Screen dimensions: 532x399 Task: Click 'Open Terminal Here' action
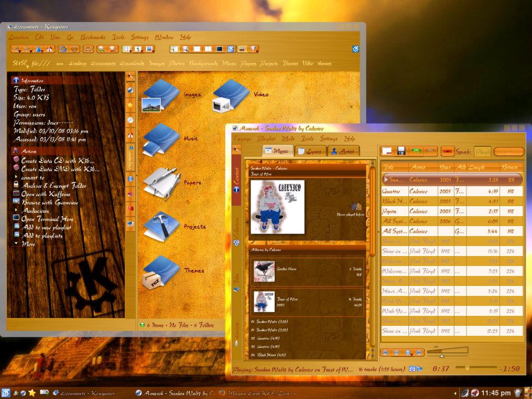click(x=47, y=219)
